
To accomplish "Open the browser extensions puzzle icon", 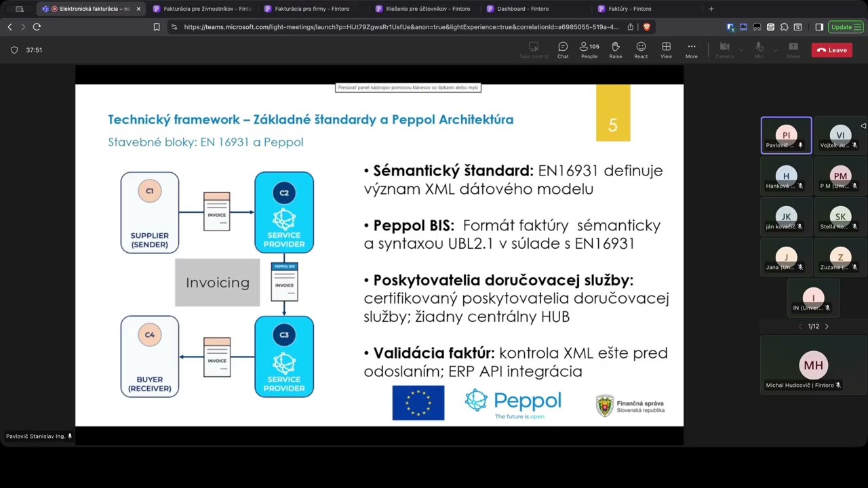I will (784, 27).
